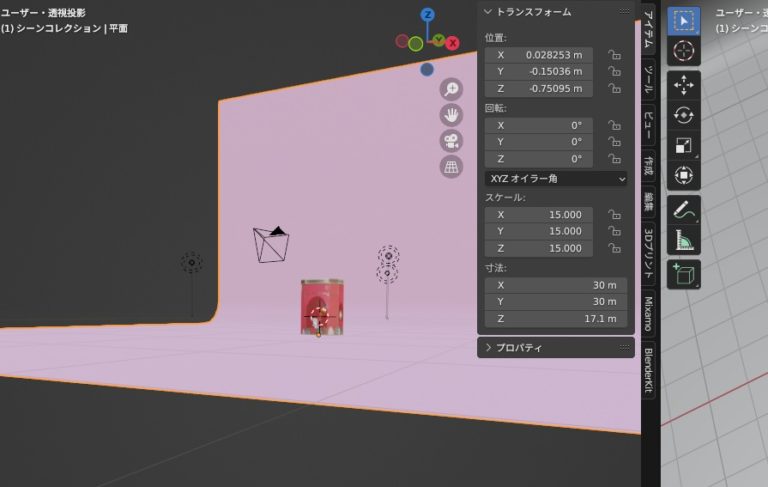This screenshot has height=487, width=768.
Task: Open the ツール sidebar tab
Action: (648, 78)
